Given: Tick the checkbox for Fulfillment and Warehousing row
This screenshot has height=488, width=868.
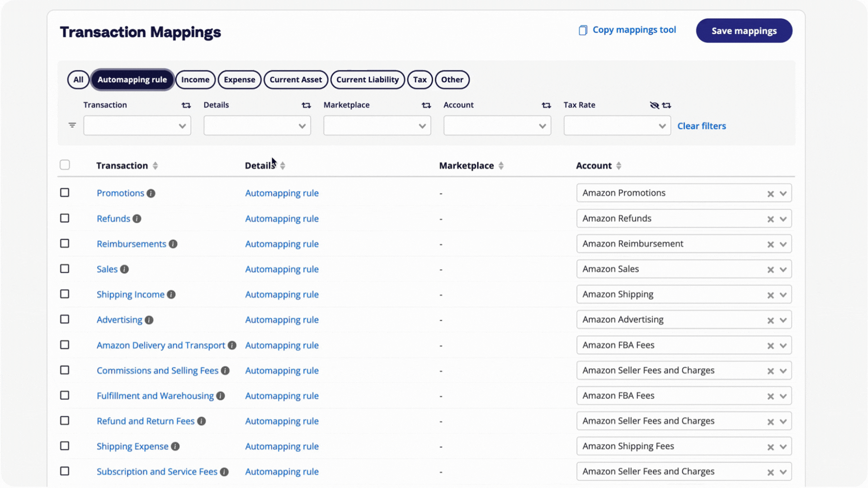Looking at the screenshot, I should click(x=65, y=395).
